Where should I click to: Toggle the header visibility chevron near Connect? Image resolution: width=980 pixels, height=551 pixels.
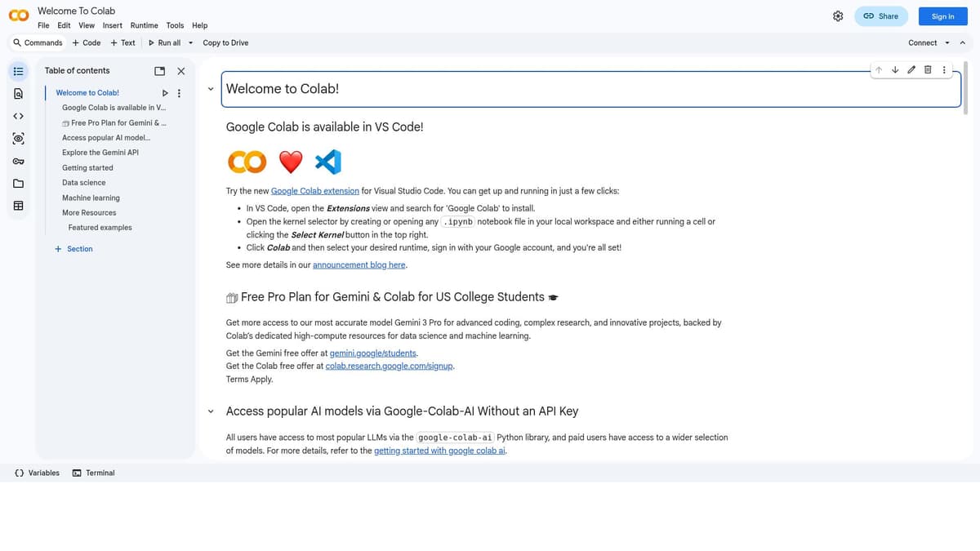click(x=962, y=43)
